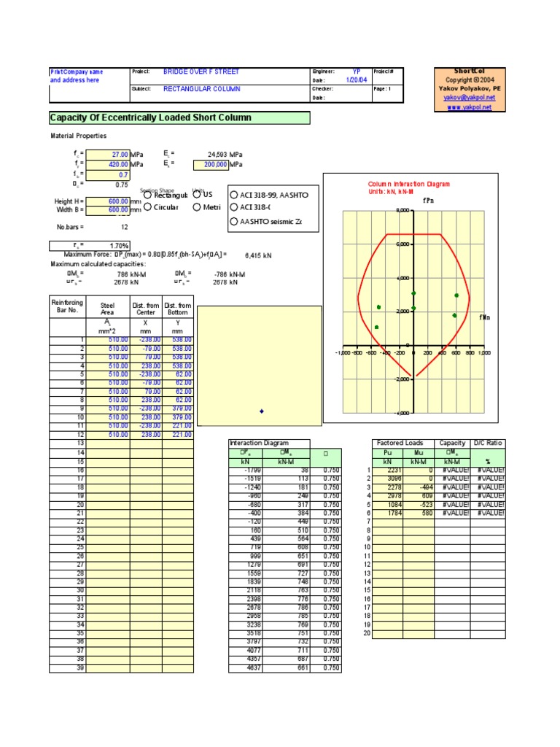560x747 pixels.
Task: Click factored load Mu cell -494
Action: click(419, 487)
